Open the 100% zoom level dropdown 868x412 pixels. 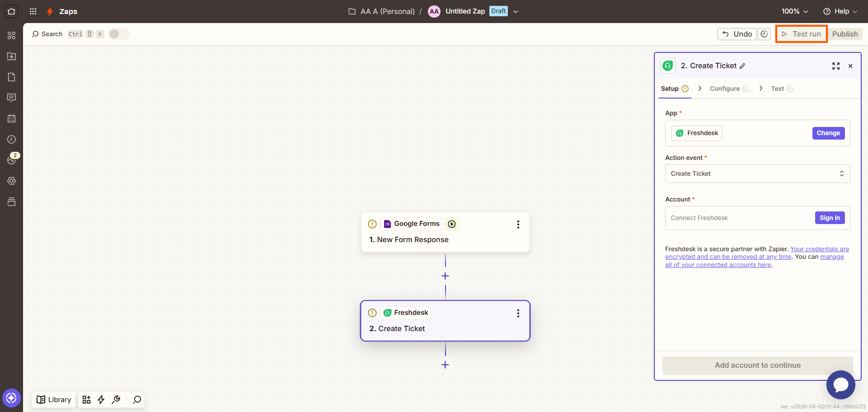pyautogui.click(x=794, y=11)
